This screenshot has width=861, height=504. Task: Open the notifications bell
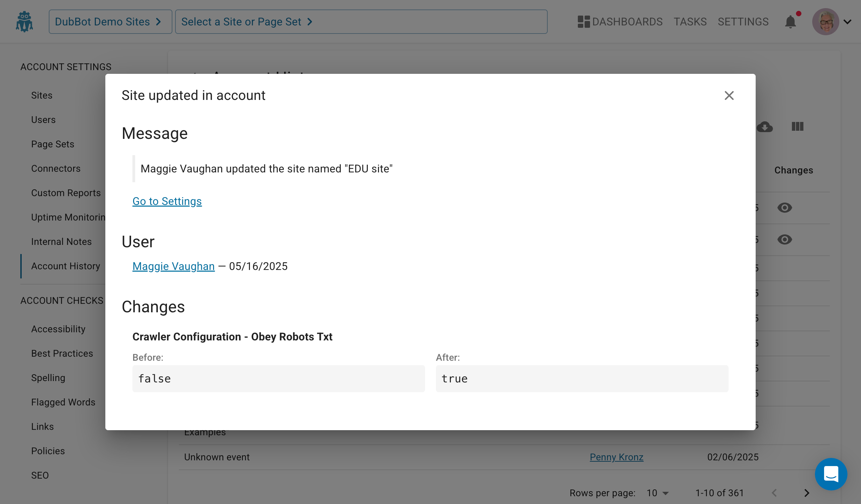pos(790,22)
